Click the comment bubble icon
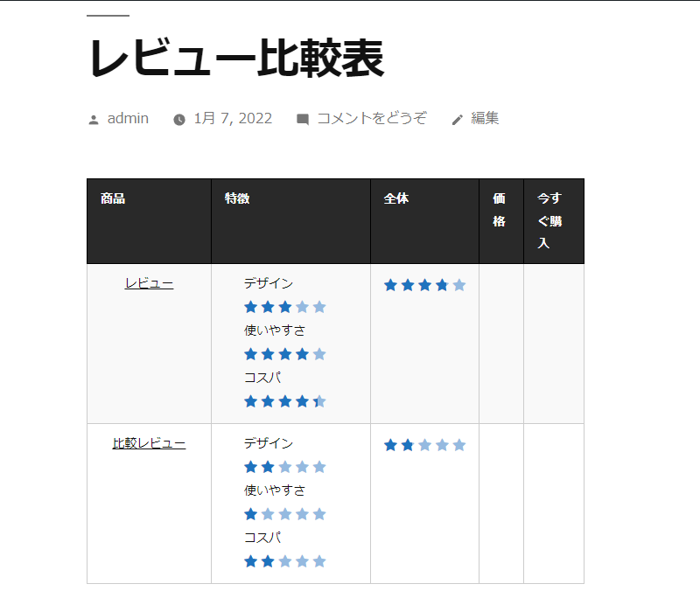700x598 pixels. click(x=303, y=120)
